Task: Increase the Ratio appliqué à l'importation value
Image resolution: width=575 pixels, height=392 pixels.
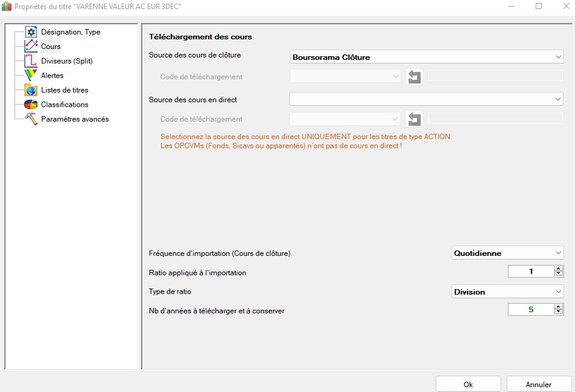Action: coord(558,269)
